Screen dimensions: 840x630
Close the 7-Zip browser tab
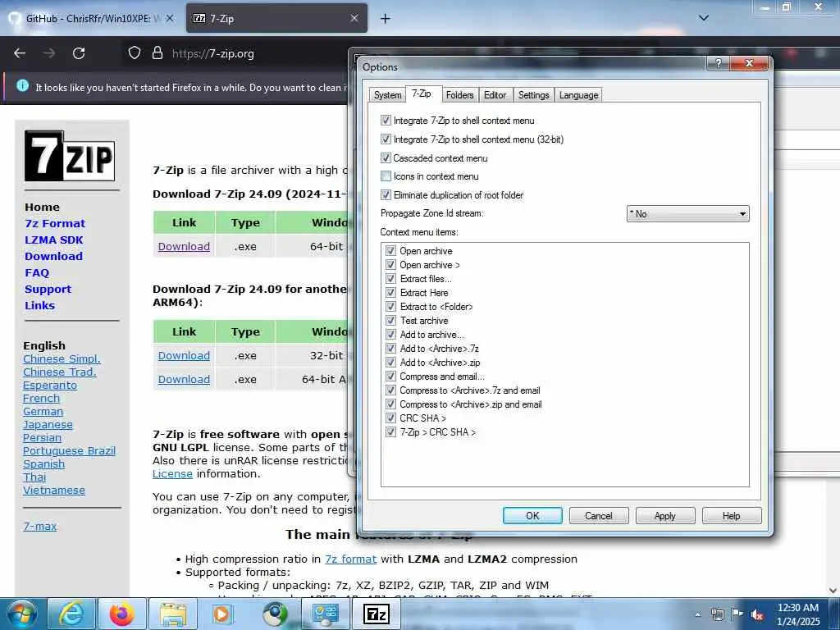tap(354, 18)
